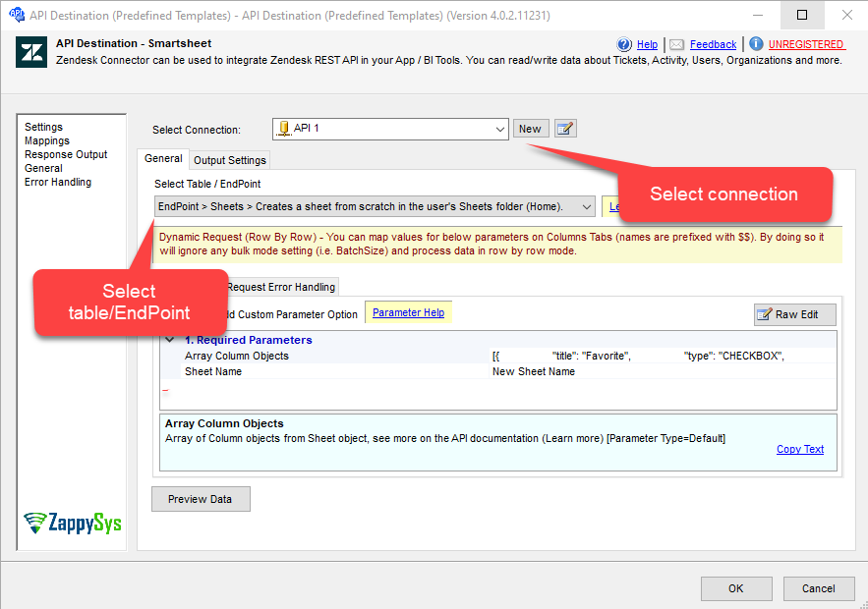Select Response Output in the left sidebar

pyautogui.click(x=66, y=154)
